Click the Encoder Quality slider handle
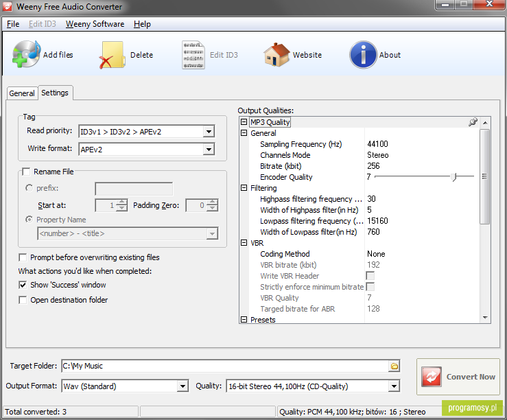507x420 pixels. click(454, 176)
